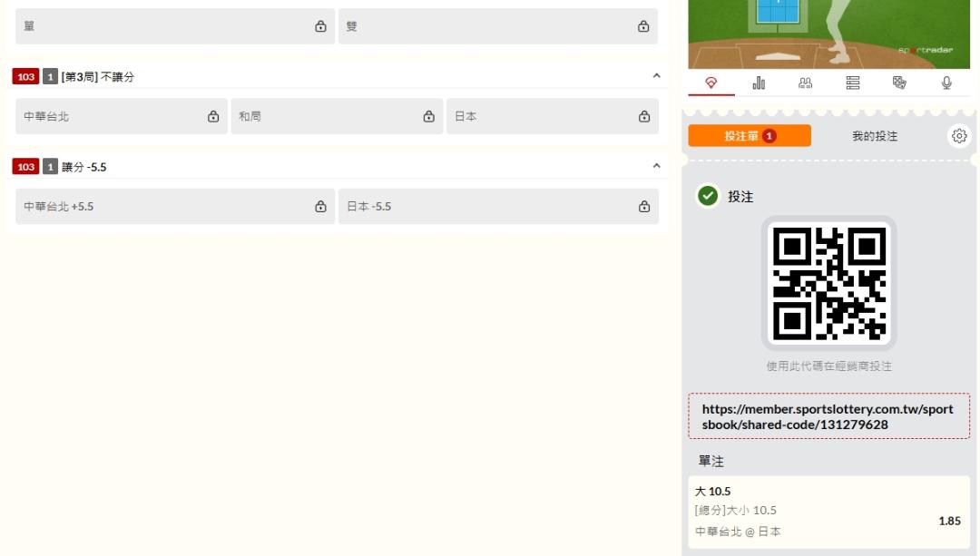
Task: Open the statistics bar chart tab icon
Action: coord(759,83)
